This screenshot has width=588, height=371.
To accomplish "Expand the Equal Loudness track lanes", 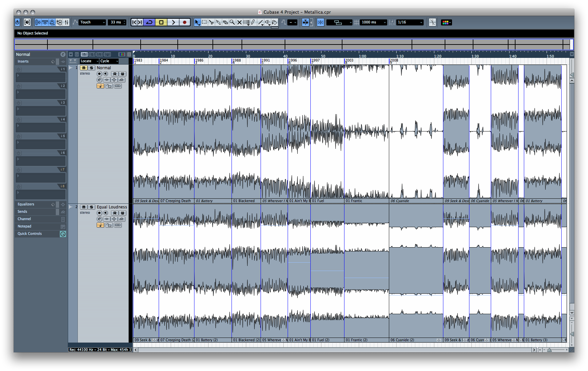I will point(71,207).
